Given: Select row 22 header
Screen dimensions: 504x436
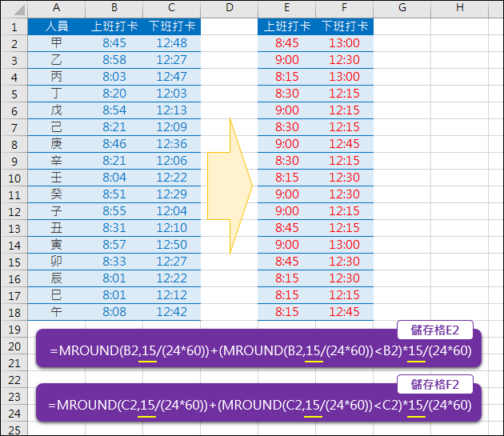Looking at the screenshot, I should tap(14, 379).
